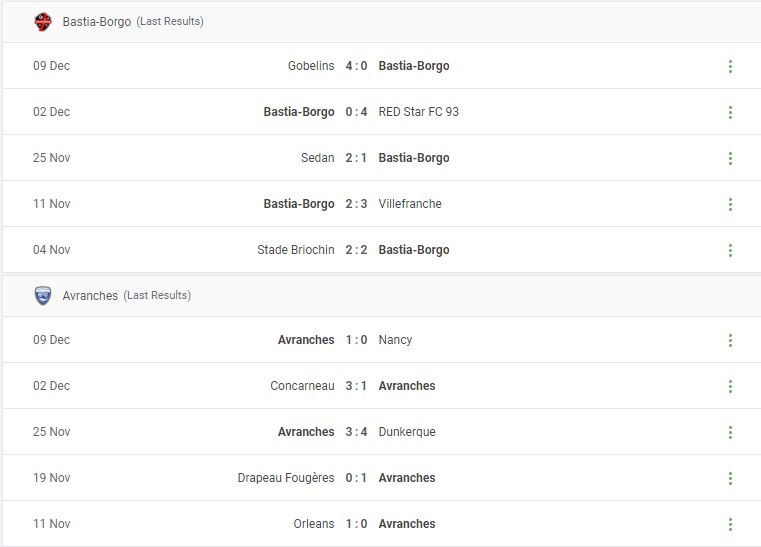The height and width of the screenshot is (547, 761).
Task: Click three-dot icon on Dunkerque match row
Action: pos(730,432)
